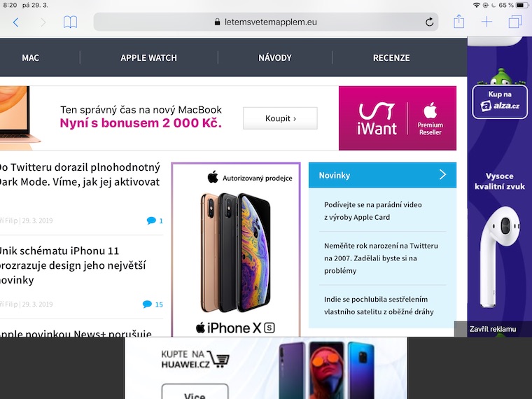Click the comment bubble with 15 comments
The image size is (532, 399).
point(153,304)
